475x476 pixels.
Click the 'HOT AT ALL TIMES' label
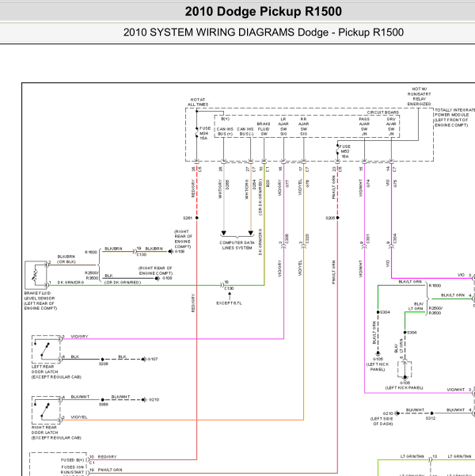pyautogui.click(x=198, y=102)
